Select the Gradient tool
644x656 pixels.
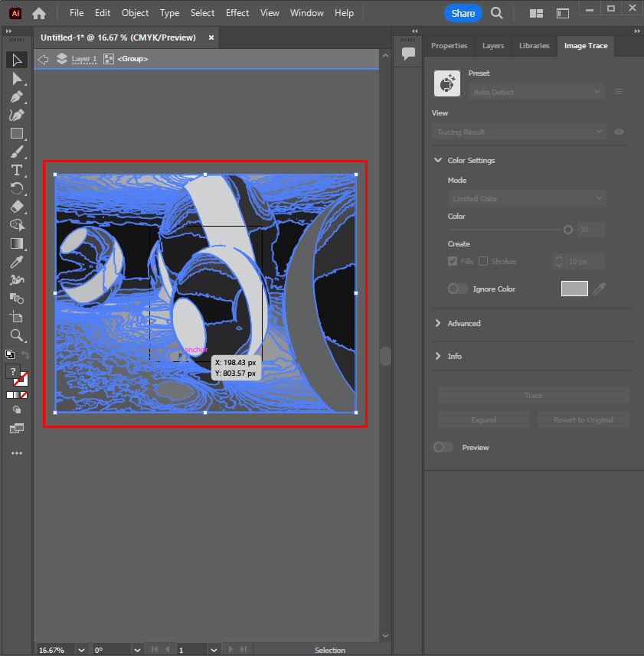coord(17,243)
